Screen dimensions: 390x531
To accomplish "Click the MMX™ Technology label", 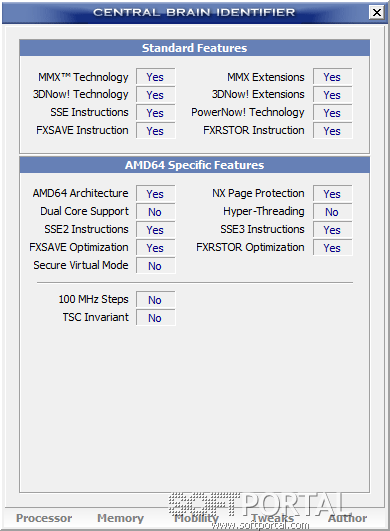I will coord(83,77).
